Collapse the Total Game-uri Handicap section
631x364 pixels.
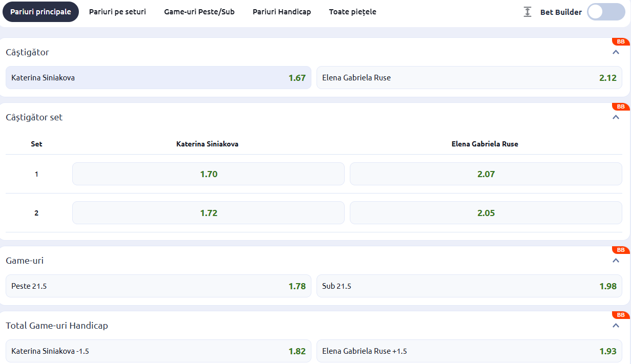616,326
